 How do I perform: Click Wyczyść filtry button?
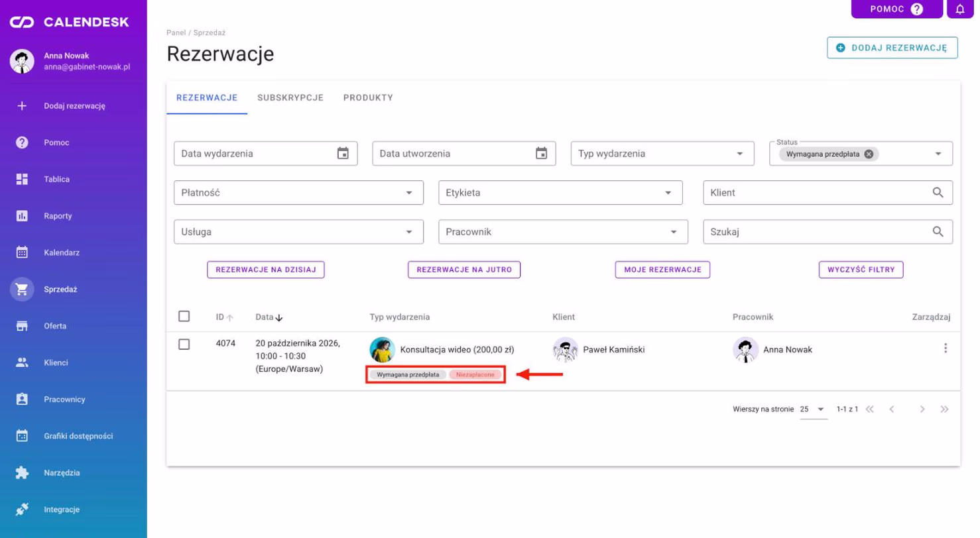pyautogui.click(x=861, y=270)
